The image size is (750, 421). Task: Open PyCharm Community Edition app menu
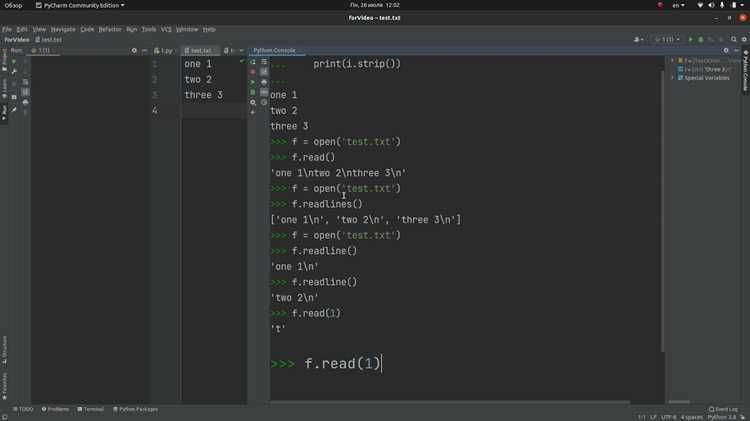click(x=80, y=5)
